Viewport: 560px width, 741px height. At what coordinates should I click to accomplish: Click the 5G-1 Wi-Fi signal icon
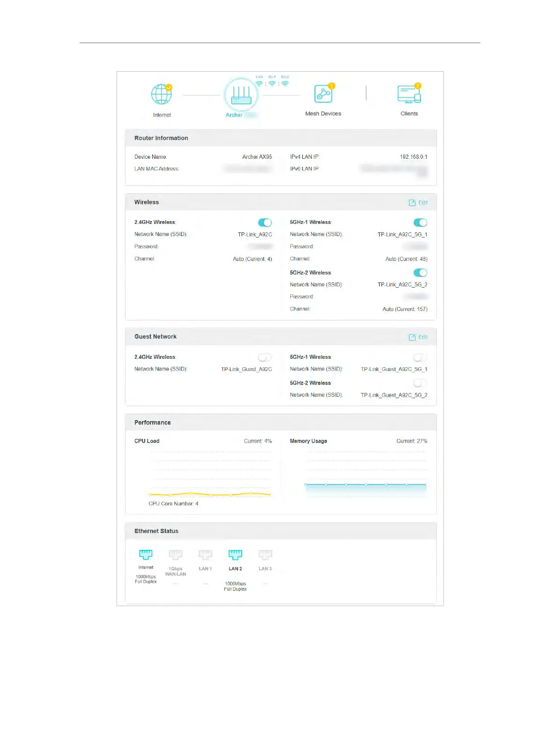tap(272, 84)
